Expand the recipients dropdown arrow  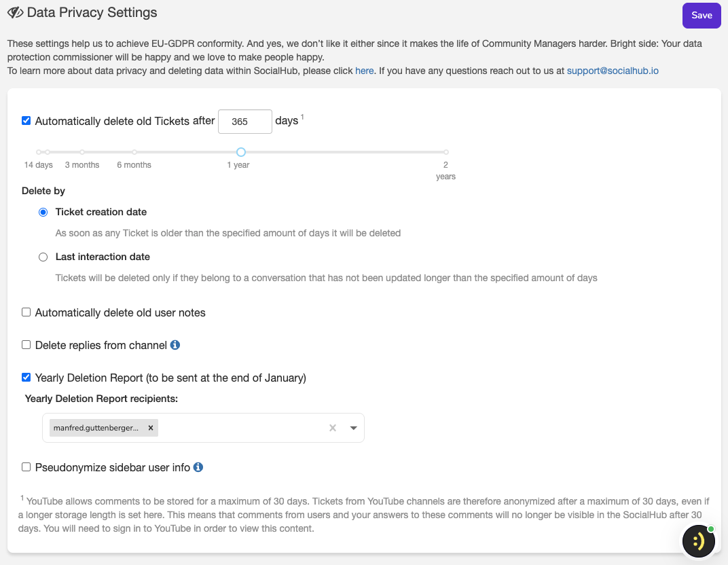(353, 428)
